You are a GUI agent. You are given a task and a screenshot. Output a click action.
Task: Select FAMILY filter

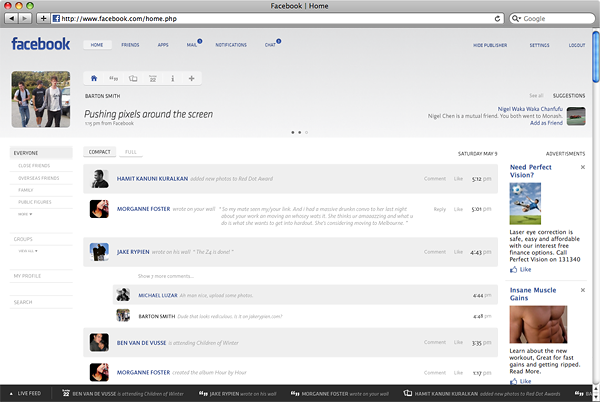(x=26, y=190)
